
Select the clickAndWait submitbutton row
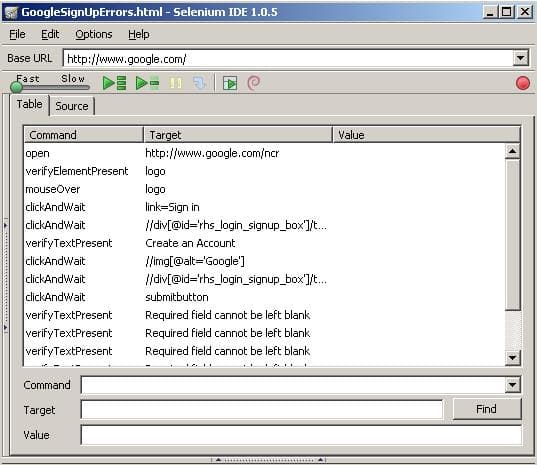264,297
